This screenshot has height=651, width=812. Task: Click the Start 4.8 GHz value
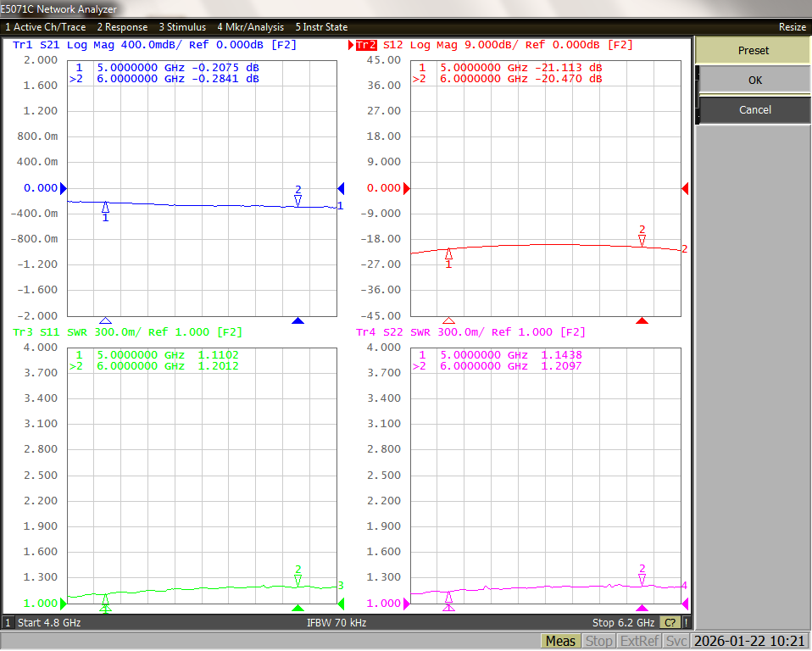(x=49, y=622)
